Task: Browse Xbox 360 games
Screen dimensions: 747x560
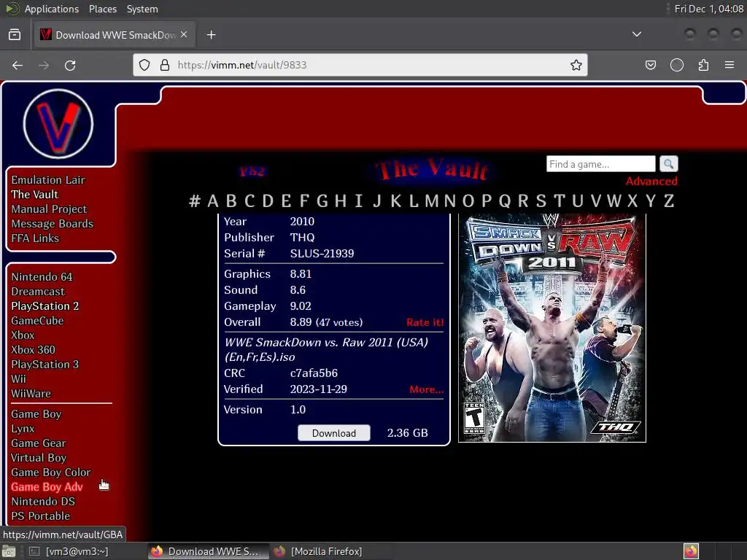Action: pyautogui.click(x=34, y=349)
